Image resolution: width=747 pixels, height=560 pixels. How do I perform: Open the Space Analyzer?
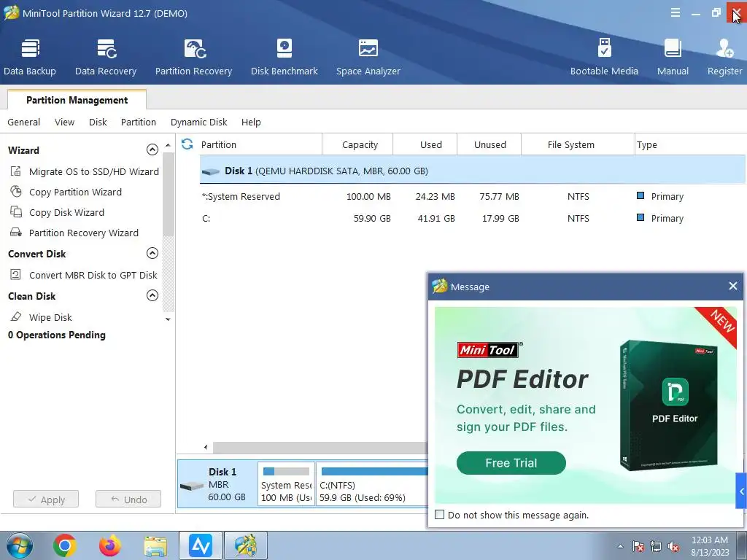(368, 57)
